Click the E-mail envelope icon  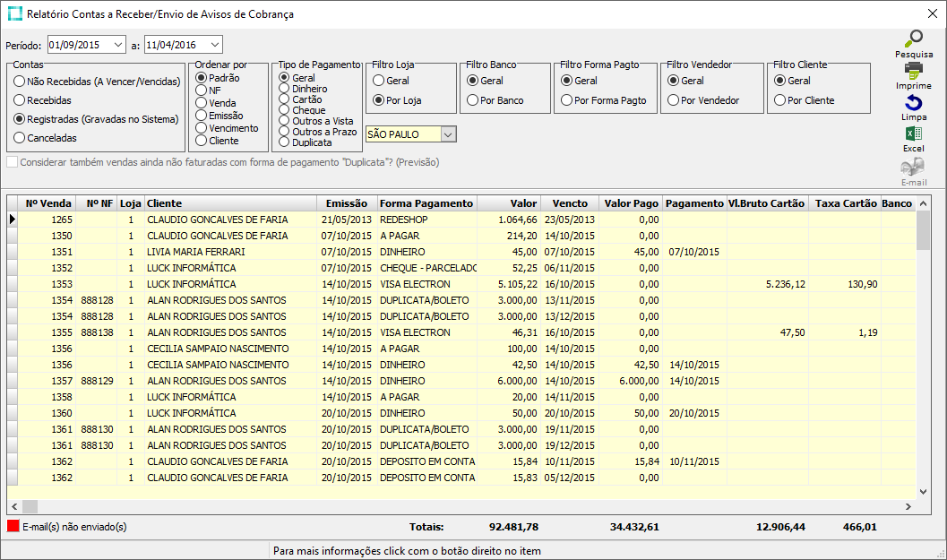(913, 167)
